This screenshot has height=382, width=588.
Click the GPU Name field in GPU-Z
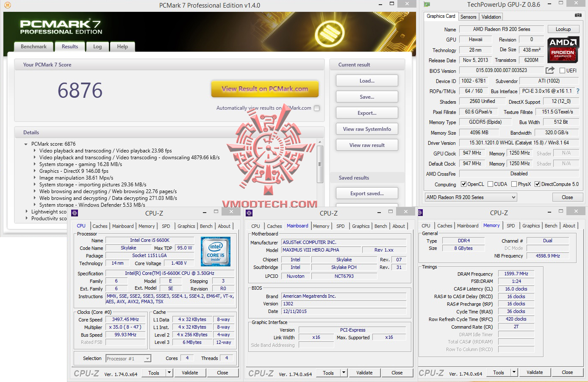(502, 29)
